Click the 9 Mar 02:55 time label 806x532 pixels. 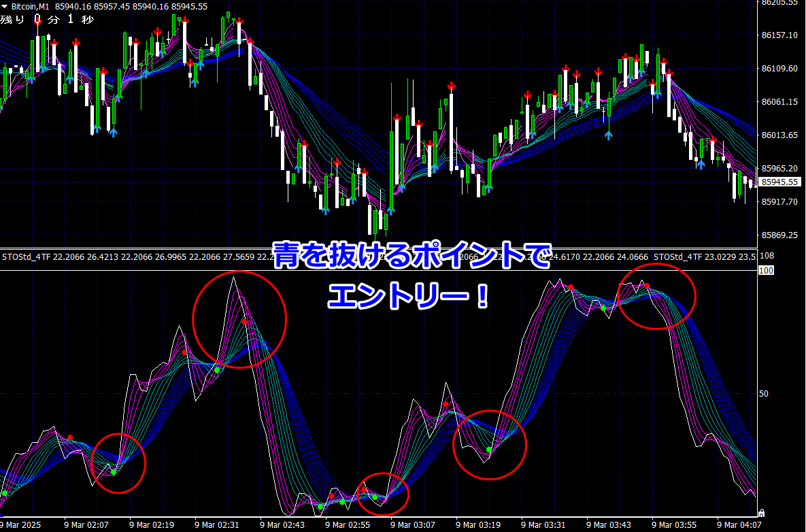(x=348, y=525)
